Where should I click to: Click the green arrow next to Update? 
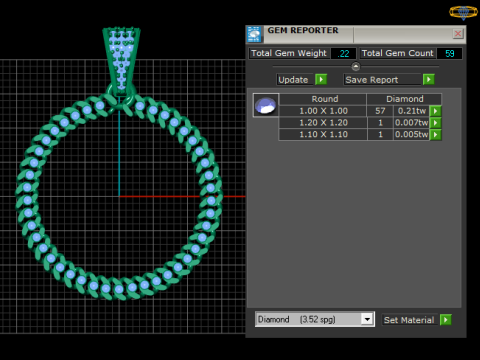(321, 80)
